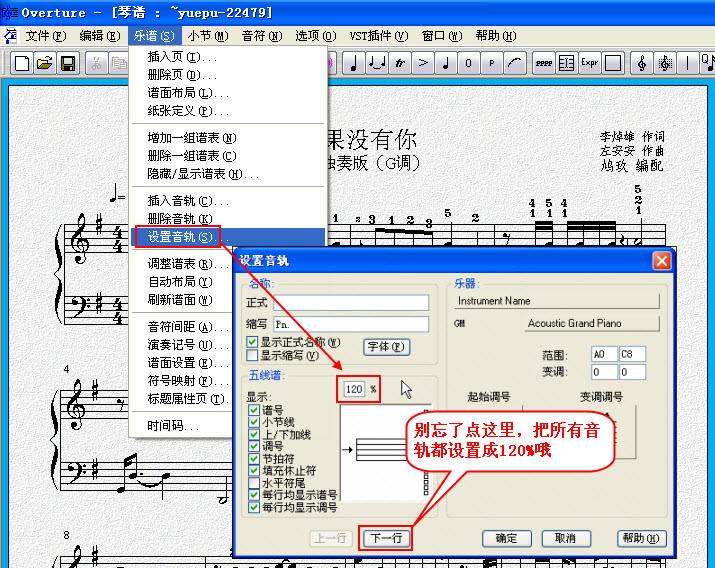Viewport: 715px width, 568px height.
Task: Toggle the 每行均显示调号 checkbox
Action: [254, 507]
